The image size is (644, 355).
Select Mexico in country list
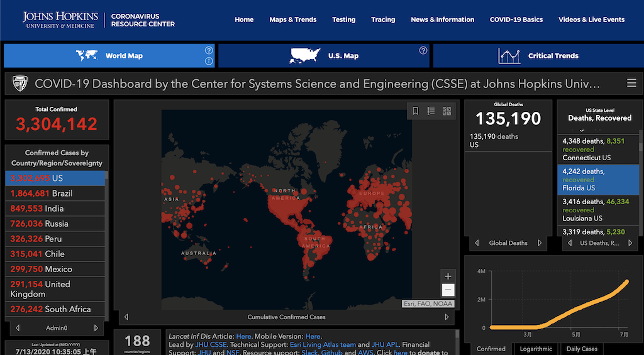click(x=55, y=269)
